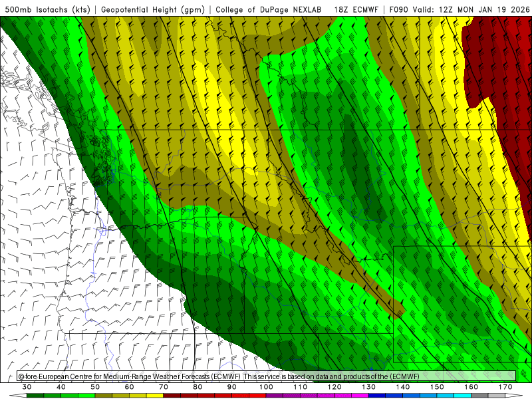Click the legend label 30
532x399 pixels.
(x=27, y=387)
